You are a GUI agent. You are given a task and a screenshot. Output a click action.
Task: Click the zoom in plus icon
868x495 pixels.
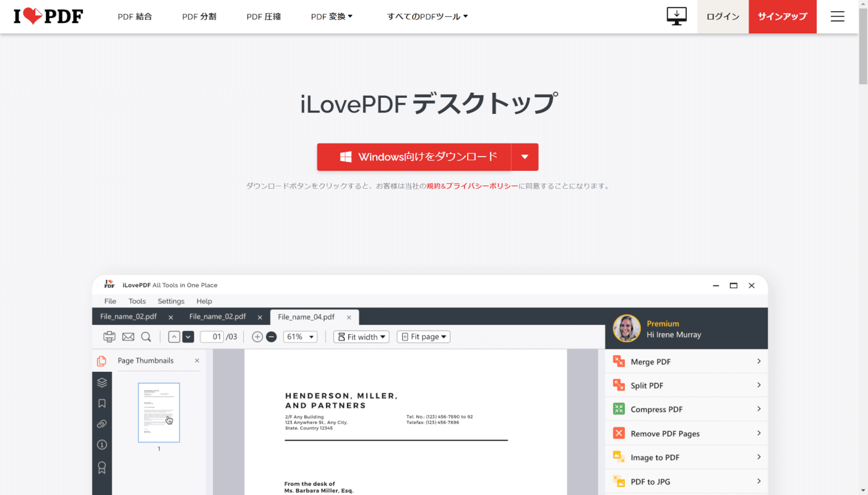tap(257, 337)
